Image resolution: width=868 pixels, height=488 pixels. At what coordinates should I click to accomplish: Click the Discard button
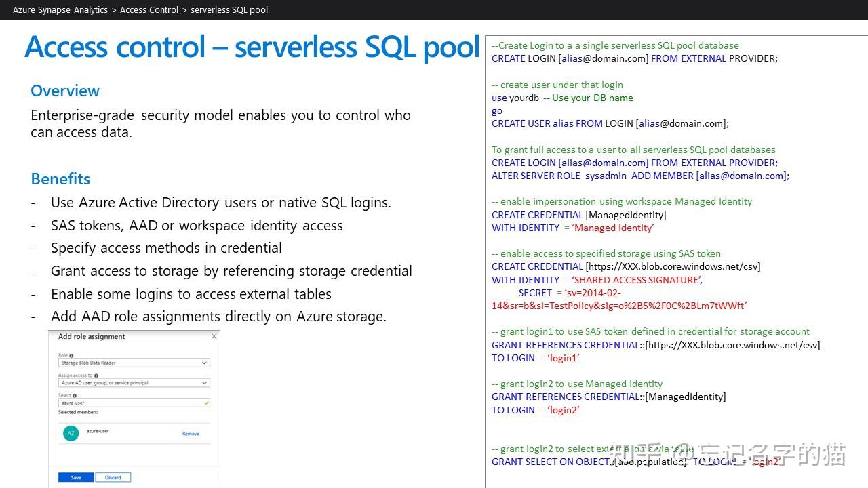114,476
